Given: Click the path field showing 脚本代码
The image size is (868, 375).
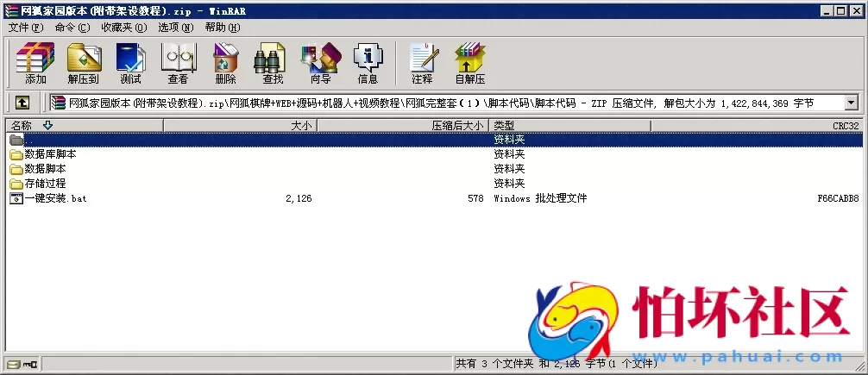Looking at the screenshot, I should click(447, 103).
